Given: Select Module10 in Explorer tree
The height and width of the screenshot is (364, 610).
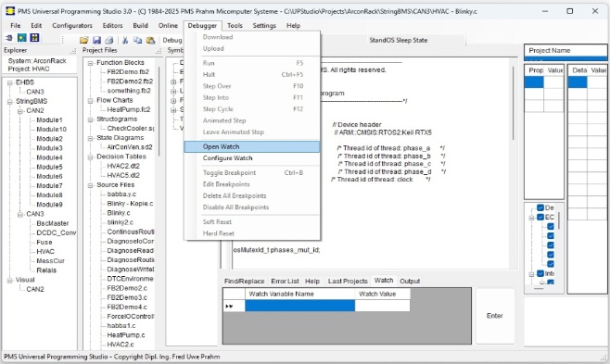Looking at the screenshot, I should pyautogui.click(x=51, y=130).
